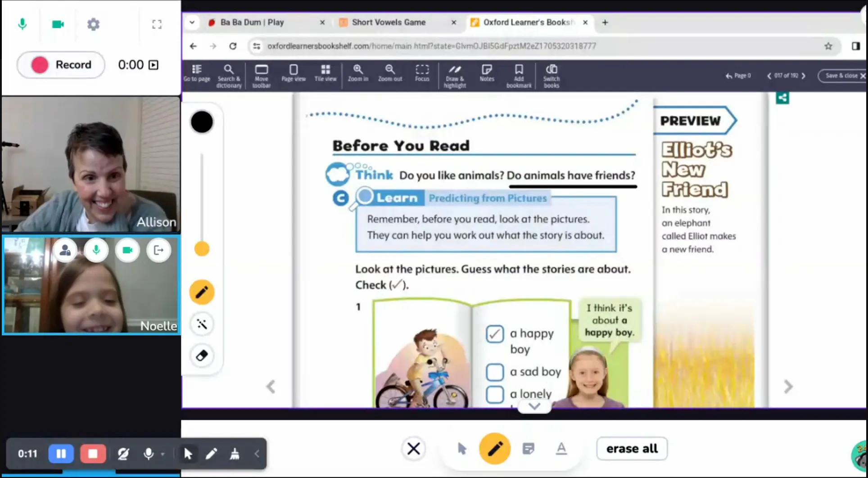Select the pen tool in the recording toolbar
Viewport: 868px width, 478px height.
[x=211, y=454]
